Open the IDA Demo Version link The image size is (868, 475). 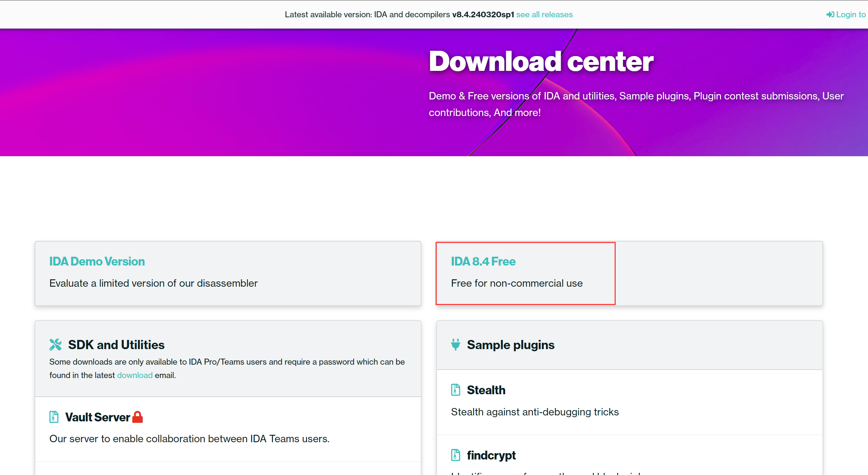[x=97, y=261]
